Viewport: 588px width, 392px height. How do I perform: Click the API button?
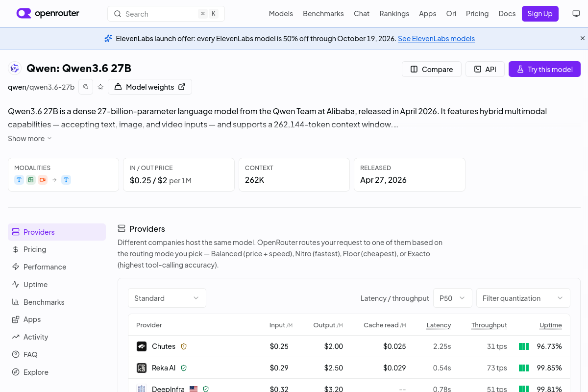(485, 69)
